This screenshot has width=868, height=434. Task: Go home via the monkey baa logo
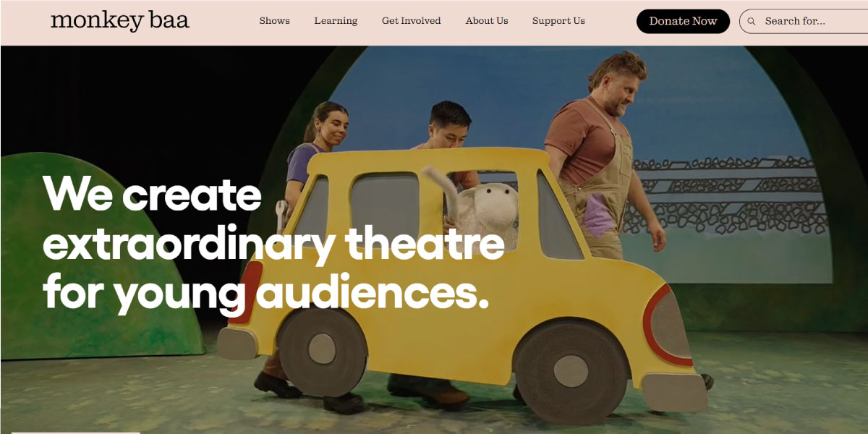pyautogui.click(x=120, y=20)
